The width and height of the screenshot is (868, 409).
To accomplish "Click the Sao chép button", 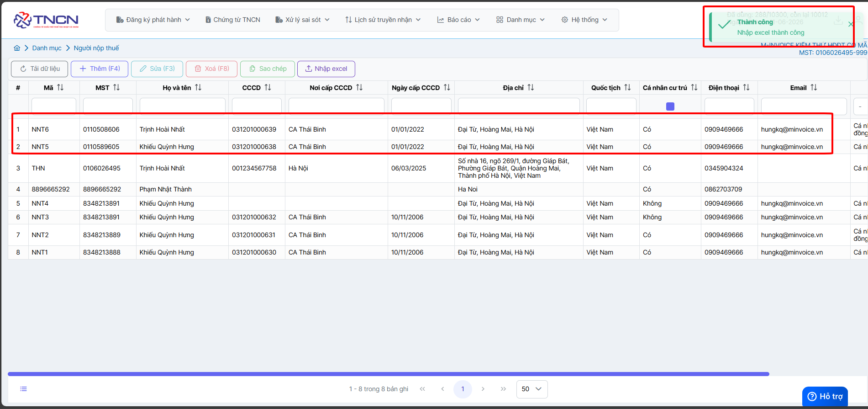I will point(268,69).
